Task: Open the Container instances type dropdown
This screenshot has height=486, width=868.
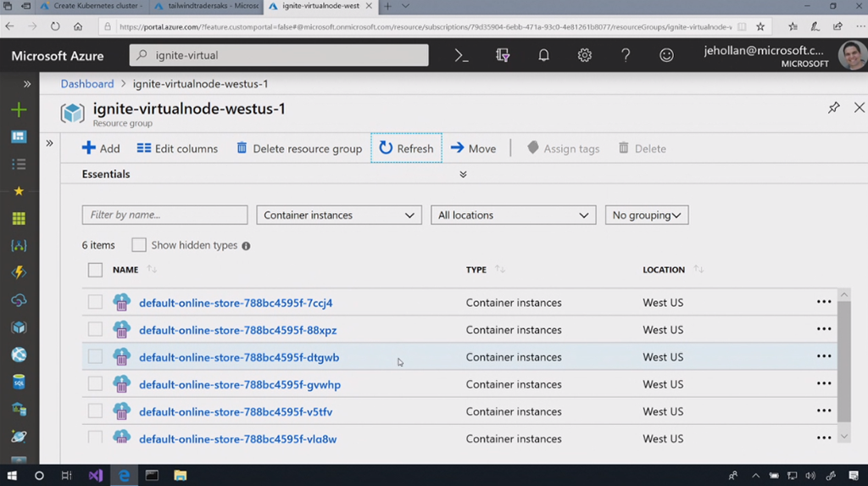Action: coord(338,215)
